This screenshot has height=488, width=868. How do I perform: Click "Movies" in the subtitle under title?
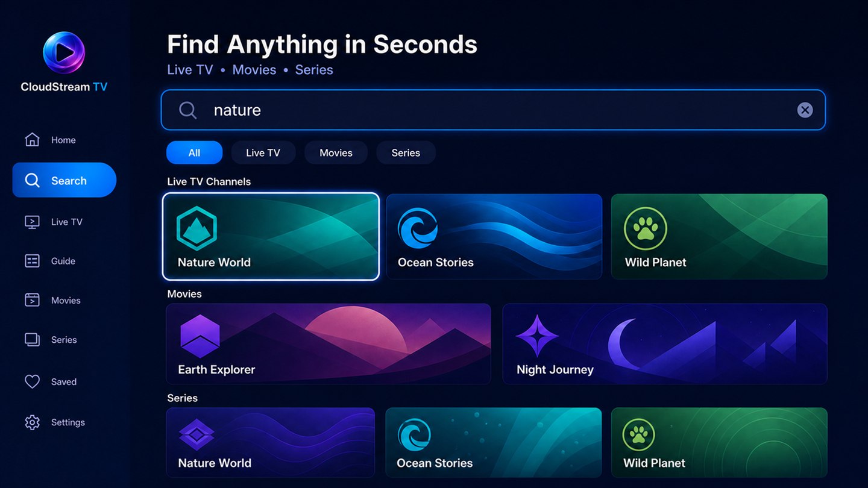(254, 70)
